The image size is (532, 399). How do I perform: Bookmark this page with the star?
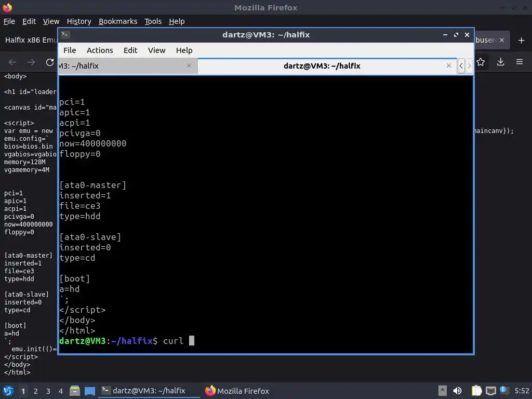pyautogui.click(x=481, y=62)
